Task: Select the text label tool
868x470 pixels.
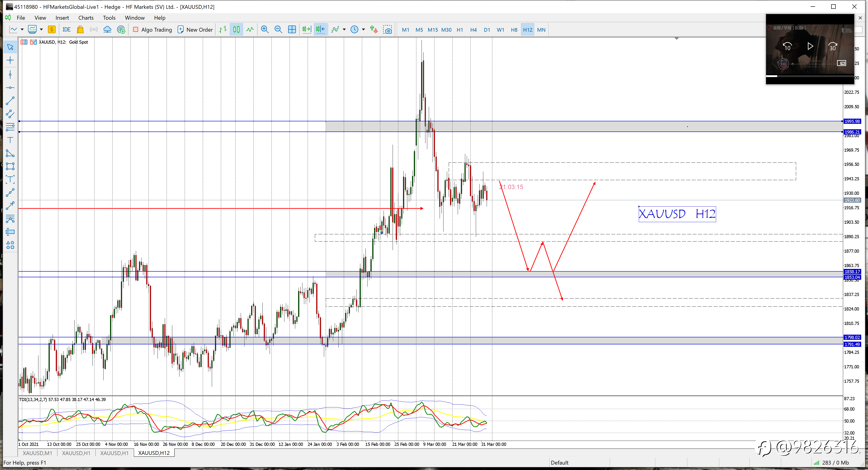Action: pyautogui.click(x=10, y=180)
